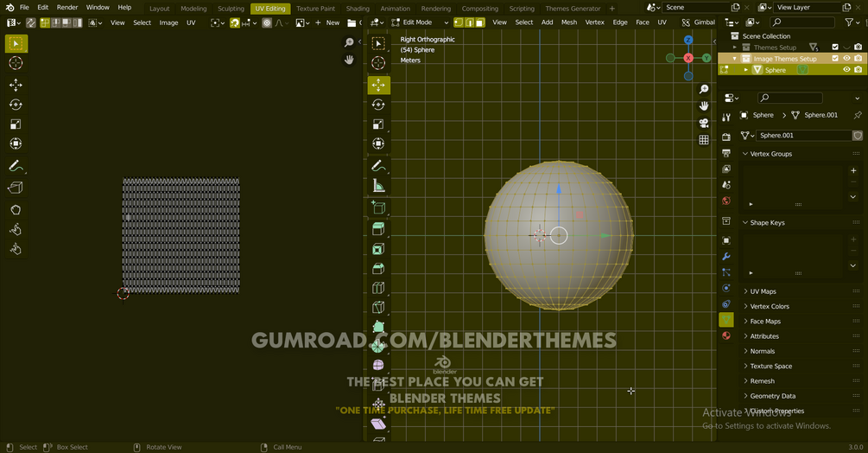Select the Extrude Region tool
Screen dimensions: 868x453
pyautogui.click(x=378, y=229)
